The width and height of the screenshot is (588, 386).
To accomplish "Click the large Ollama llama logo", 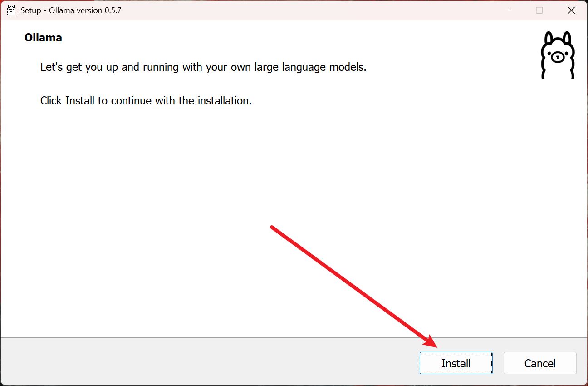I will pyautogui.click(x=558, y=55).
